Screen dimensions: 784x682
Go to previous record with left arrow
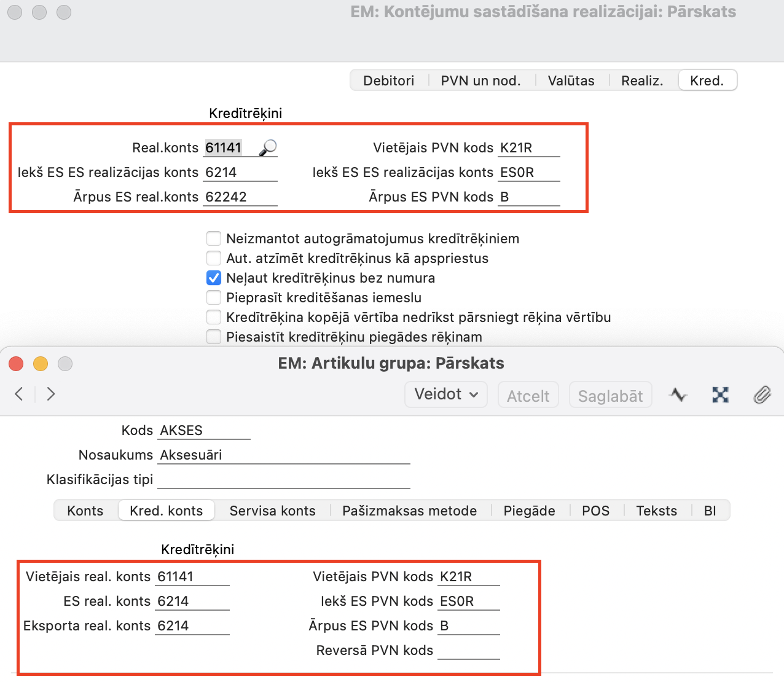tap(19, 394)
